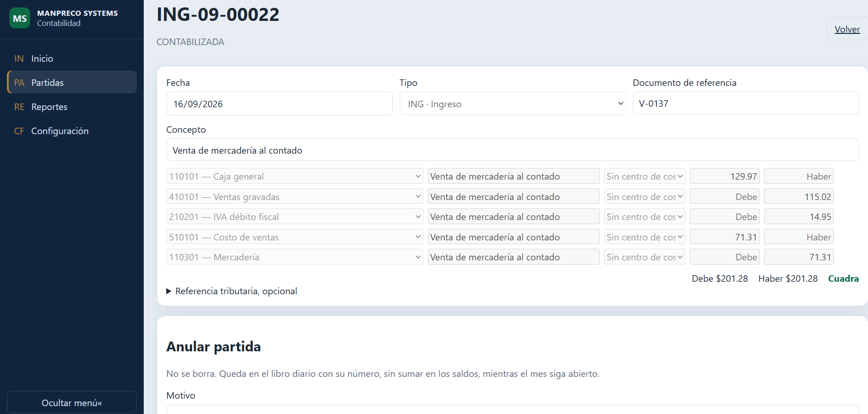Screen dimensions: 868x414
Task: Click the Volver link
Action: 847,29
